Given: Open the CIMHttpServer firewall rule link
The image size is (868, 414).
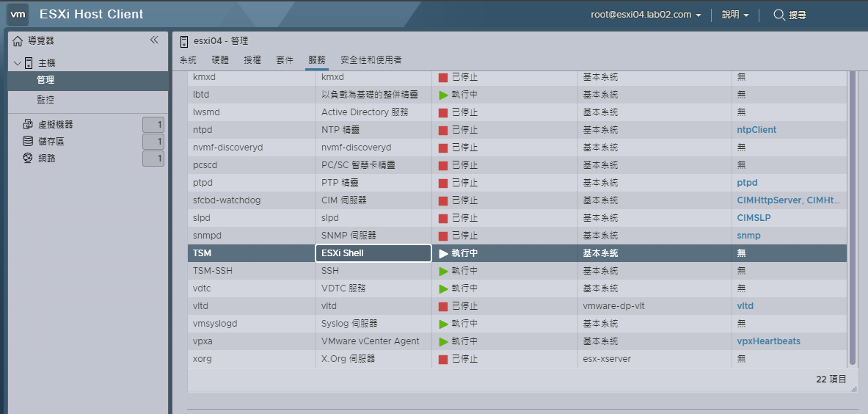Looking at the screenshot, I should [x=770, y=200].
